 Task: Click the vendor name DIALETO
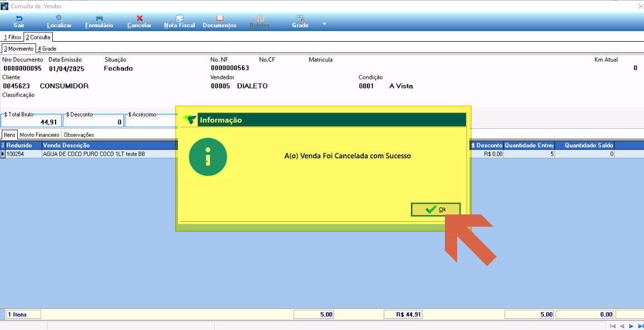pyautogui.click(x=252, y=86)
